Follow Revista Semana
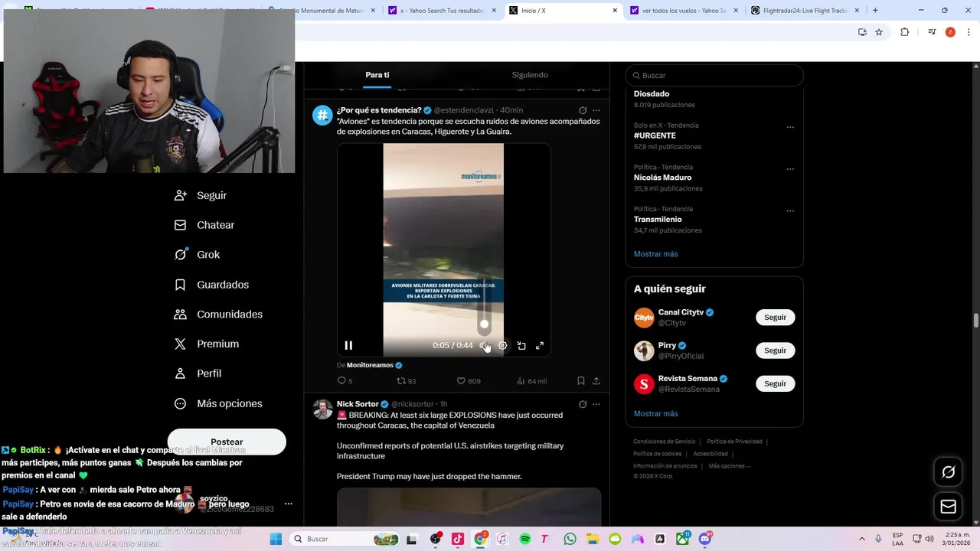Viewport: 980px width, 551px height. 775,383
